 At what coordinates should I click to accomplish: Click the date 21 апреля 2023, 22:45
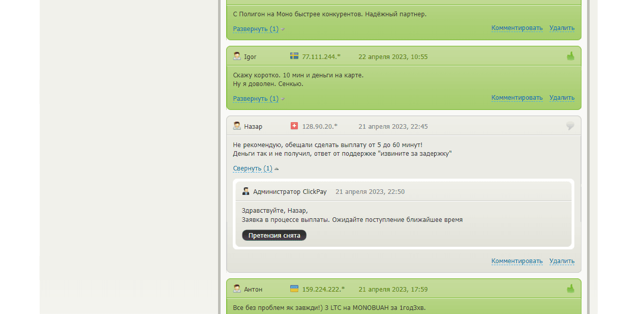click(x=393, y=127)
